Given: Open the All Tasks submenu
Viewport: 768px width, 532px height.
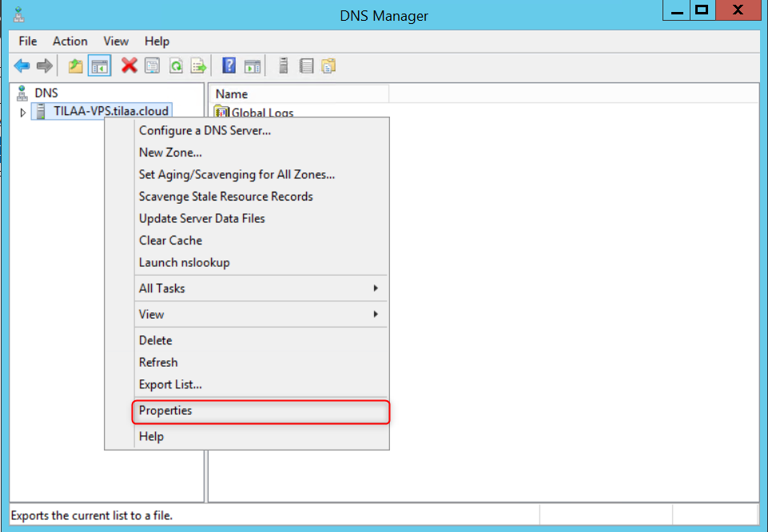Looking at the screenshot, I should coord(261,288).
